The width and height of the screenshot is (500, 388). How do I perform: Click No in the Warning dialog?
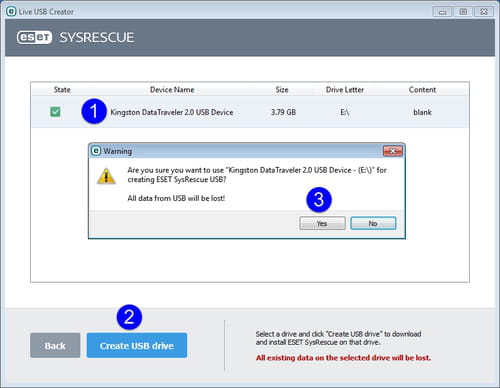point(373,223)
